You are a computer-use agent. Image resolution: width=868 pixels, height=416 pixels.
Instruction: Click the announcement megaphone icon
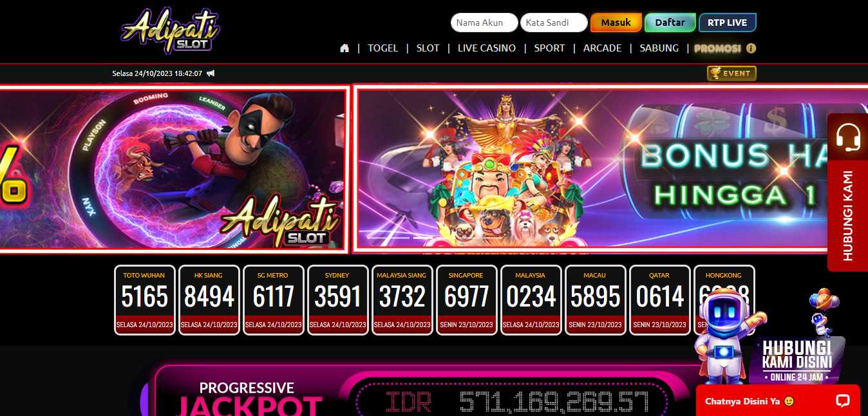click(x=211, y=73)
